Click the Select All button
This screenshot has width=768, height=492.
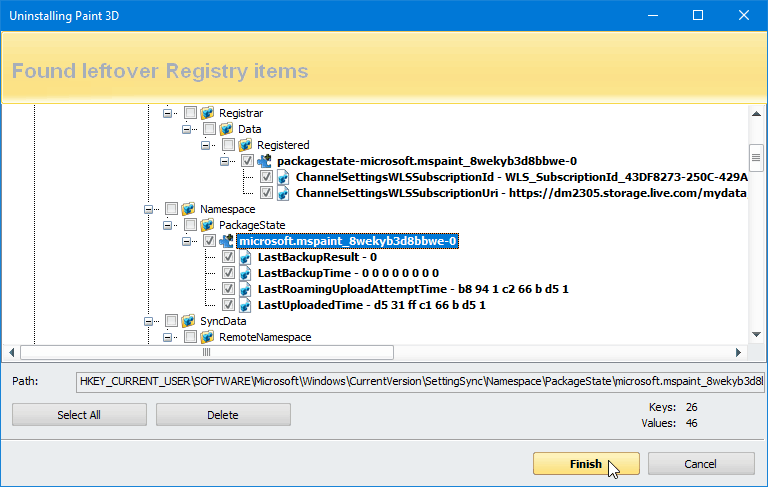coord(79,415)
